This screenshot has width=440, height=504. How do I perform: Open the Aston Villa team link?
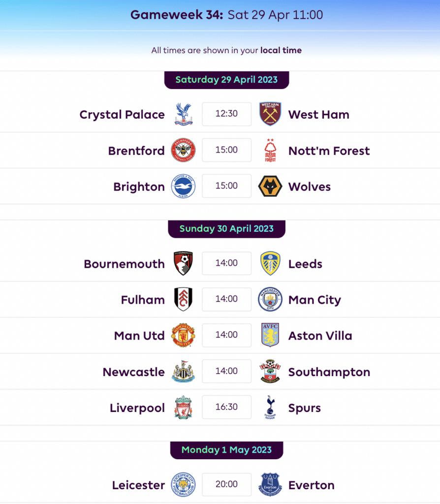point(320,336)
